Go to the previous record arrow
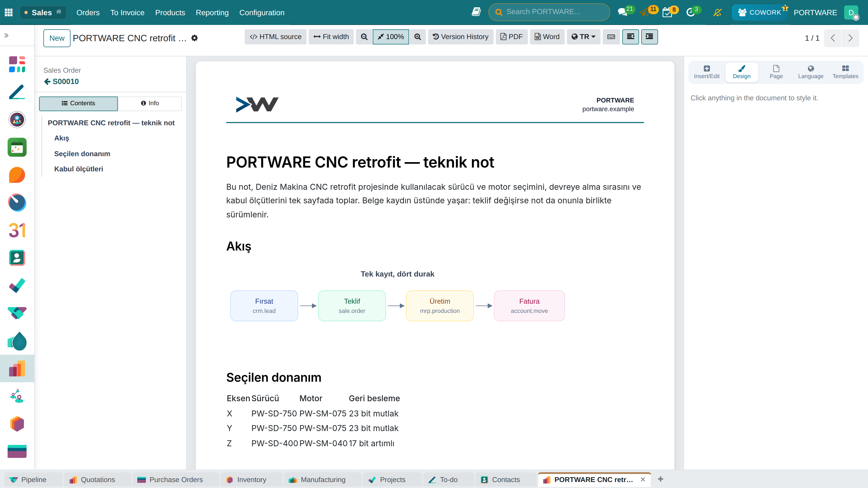The width and height of the screenshot is (868, 488). 833,38
